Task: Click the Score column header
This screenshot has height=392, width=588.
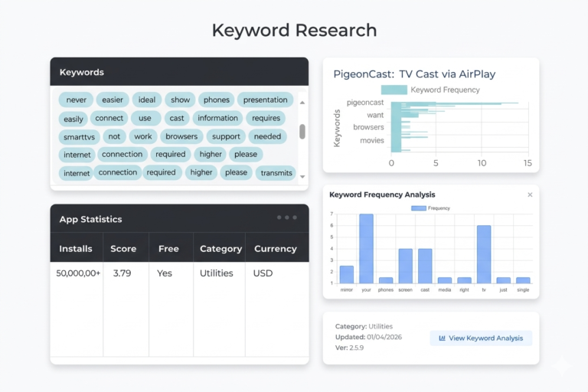Action: point(123,249)
